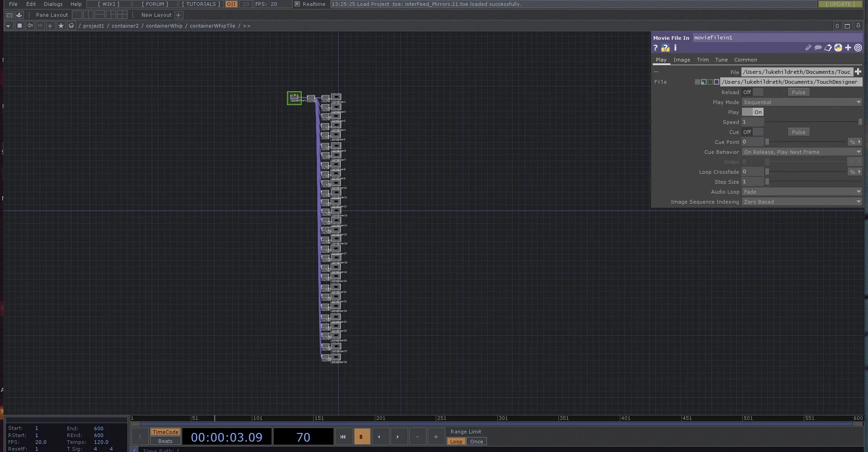This screenshot has width=868, height=452.
Task: Click the palette browser icon below File menu
Action: click(9, 15)
